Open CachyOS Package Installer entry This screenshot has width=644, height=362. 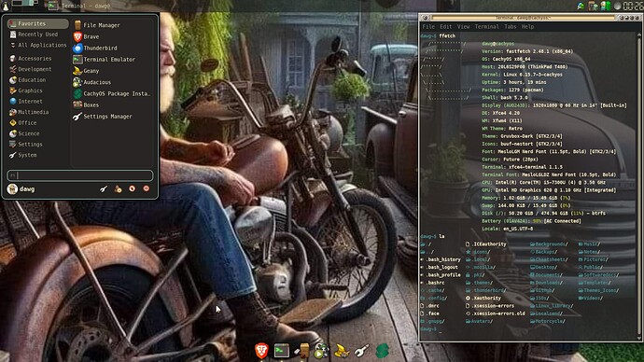click(x=112, y=94)
